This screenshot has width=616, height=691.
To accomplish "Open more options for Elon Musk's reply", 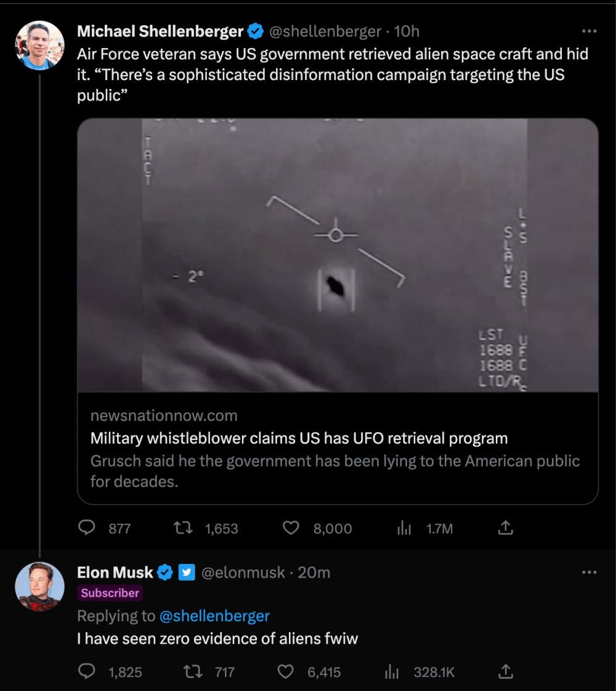I will pyautogui.click(x=590, y=573).
